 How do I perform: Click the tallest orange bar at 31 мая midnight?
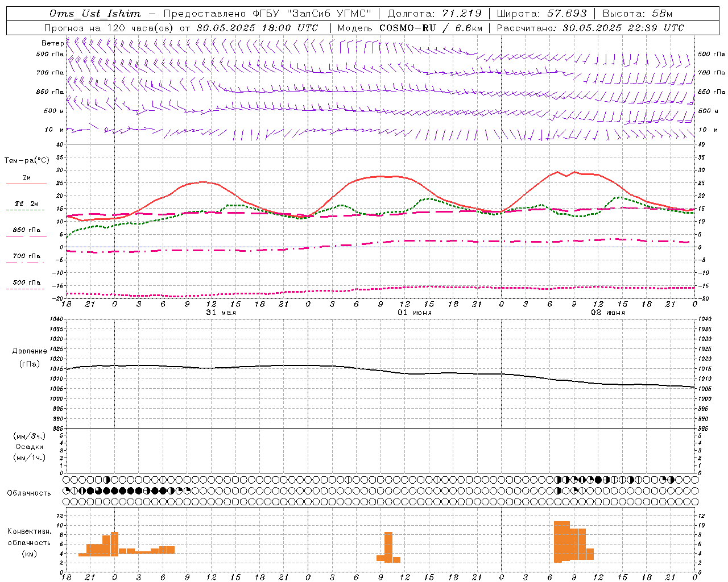pos(114,544)
